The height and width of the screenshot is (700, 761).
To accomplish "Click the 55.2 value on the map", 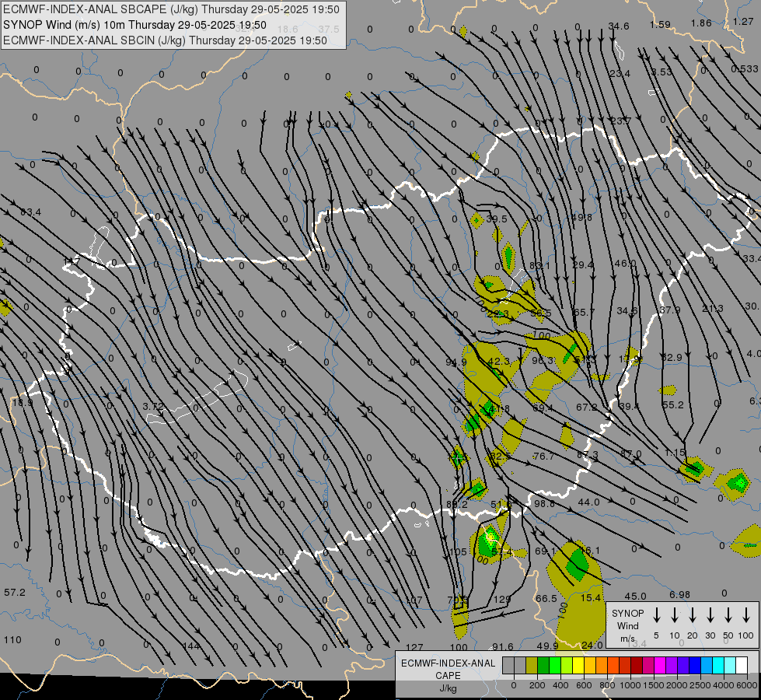I will click(x=672, y=404).
